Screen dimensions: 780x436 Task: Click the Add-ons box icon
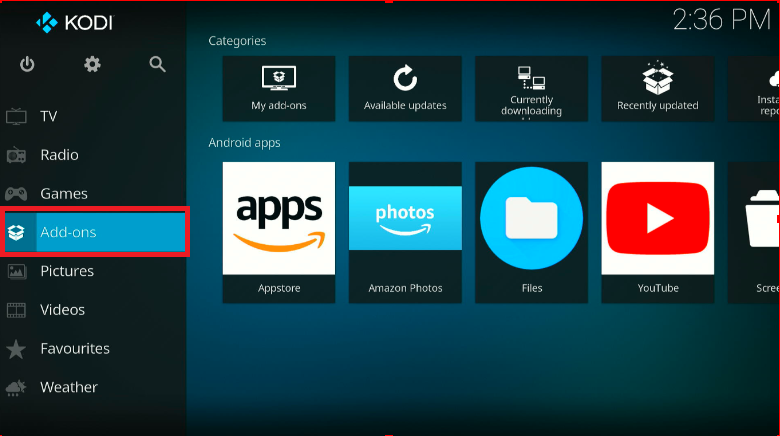click(x=16, y=232)
